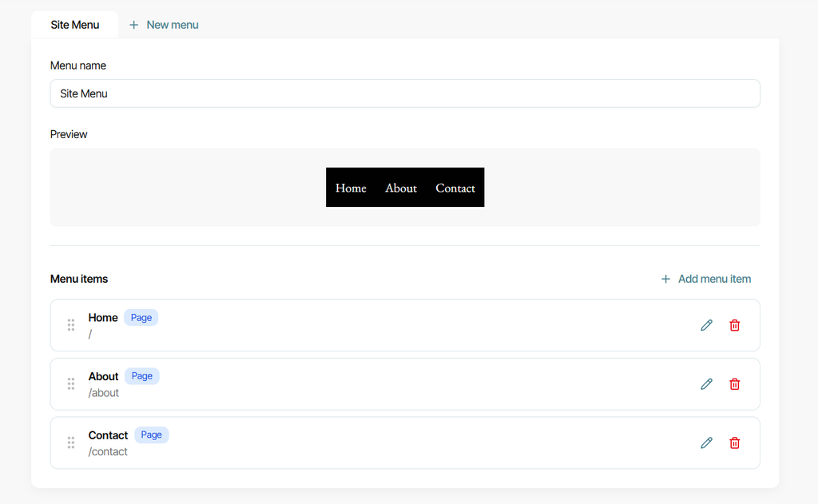The height and width of the screenshot is (504, 818).
Task: Open the New menu tab
Action: (164, 25)
